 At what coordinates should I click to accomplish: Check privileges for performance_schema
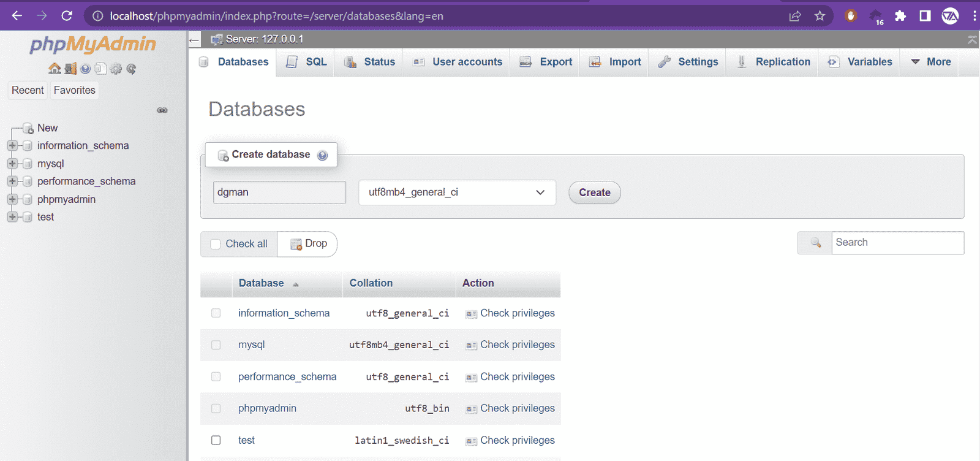517,377
